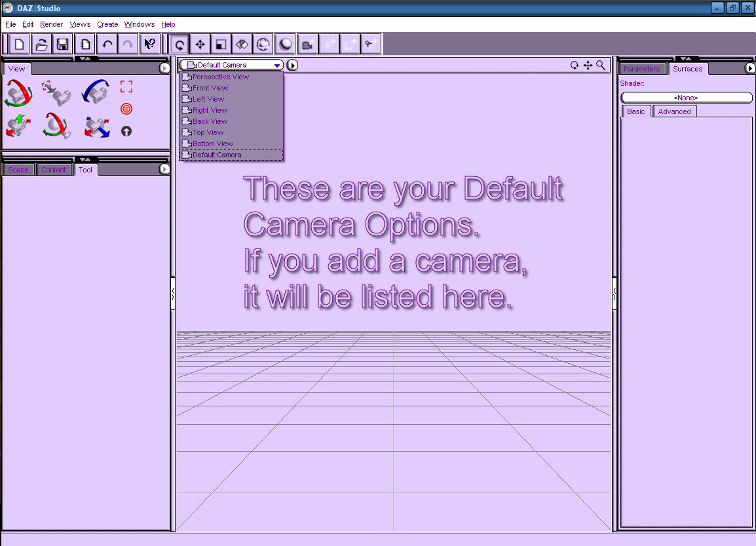
Task: Switch to the Surfaces tab
Action: pyautogui.click(x=687, y=69)
